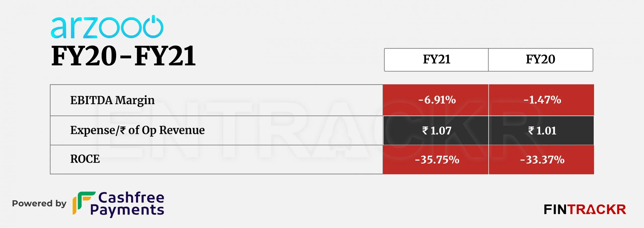Select the FY20 column header
Screen dimensions: 644x228
click(x=541, y=60)
